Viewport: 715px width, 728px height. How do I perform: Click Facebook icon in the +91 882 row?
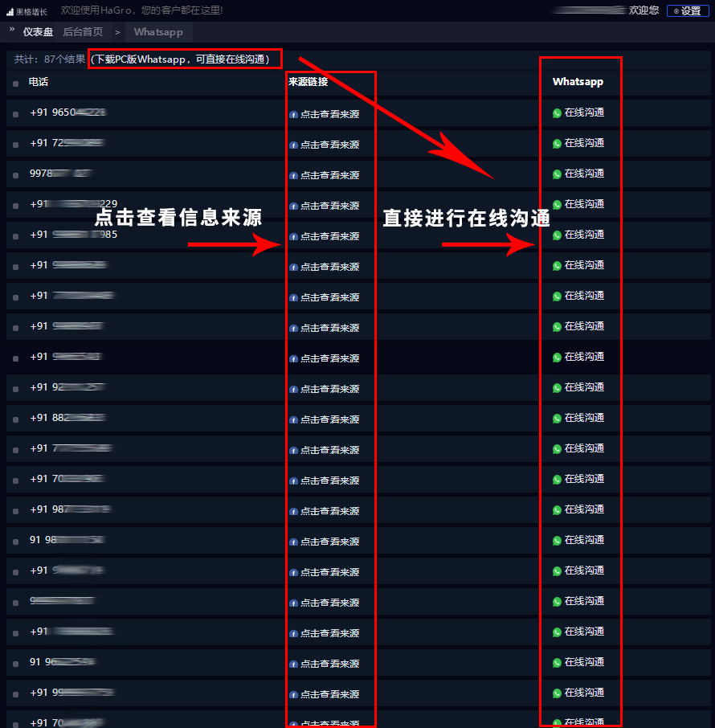coord(293,420)
